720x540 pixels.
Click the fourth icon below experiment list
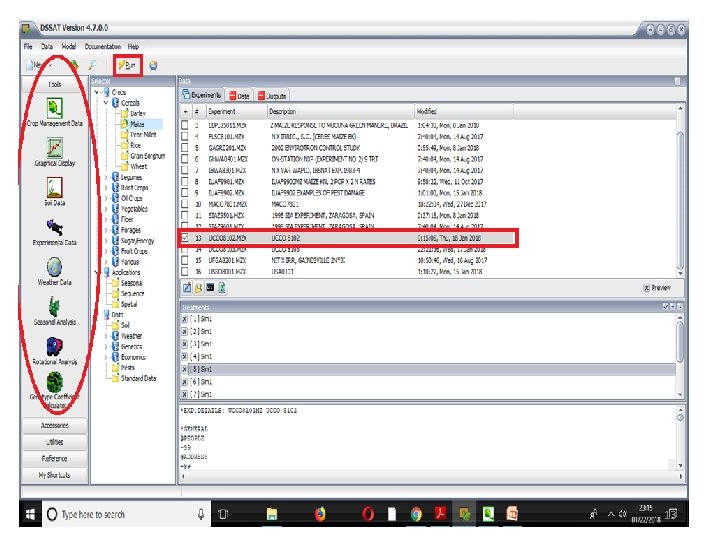point(222,288)
